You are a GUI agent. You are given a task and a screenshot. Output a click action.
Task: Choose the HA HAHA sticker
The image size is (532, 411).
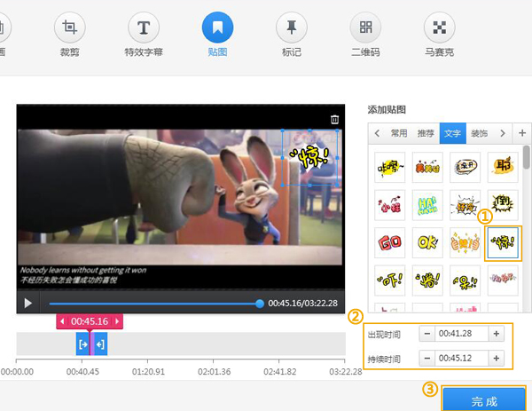click(x=427, y=205)
